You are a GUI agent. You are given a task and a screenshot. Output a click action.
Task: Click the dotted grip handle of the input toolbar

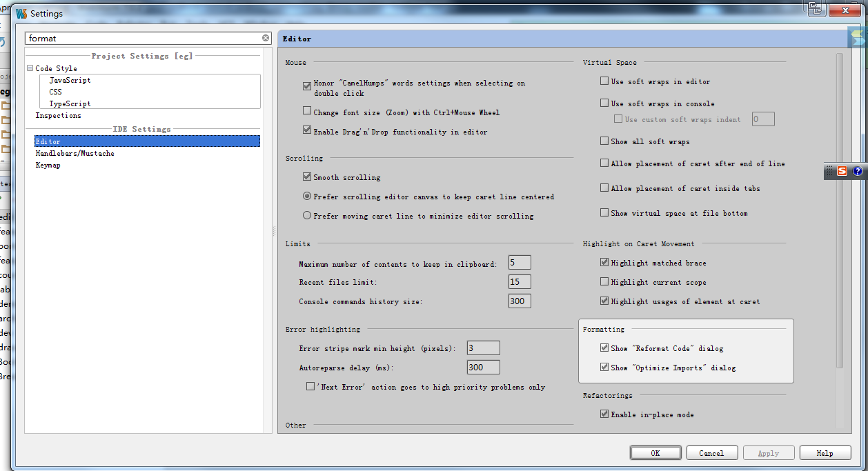830,171
